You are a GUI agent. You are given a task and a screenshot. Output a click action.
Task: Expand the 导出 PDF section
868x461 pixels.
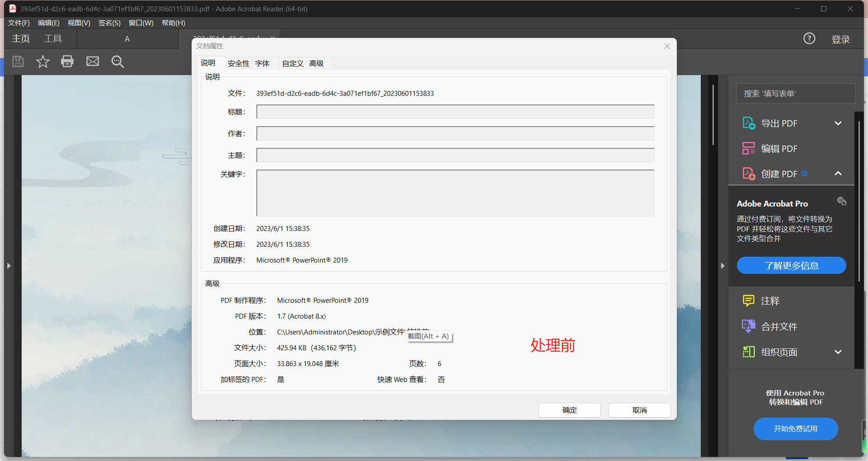838,123
